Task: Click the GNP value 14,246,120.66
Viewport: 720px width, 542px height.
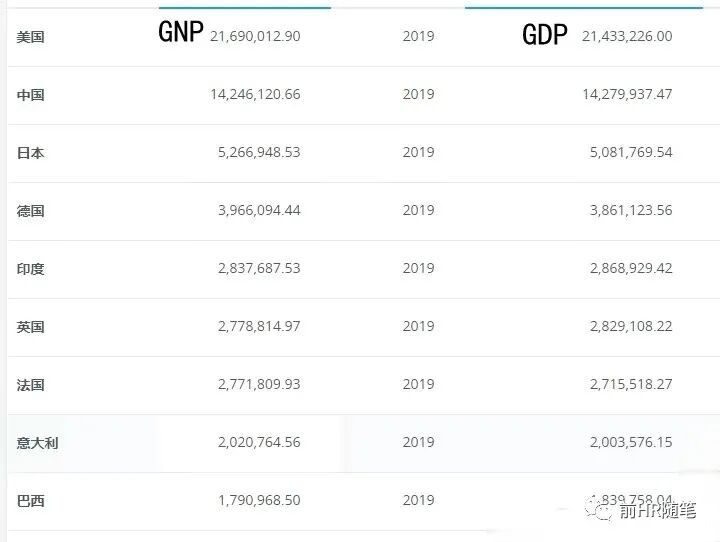Action: (x=255, y=94)
